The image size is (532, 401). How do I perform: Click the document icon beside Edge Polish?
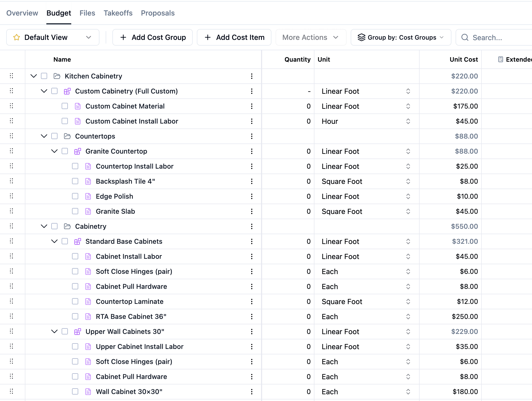coord(88,196)
